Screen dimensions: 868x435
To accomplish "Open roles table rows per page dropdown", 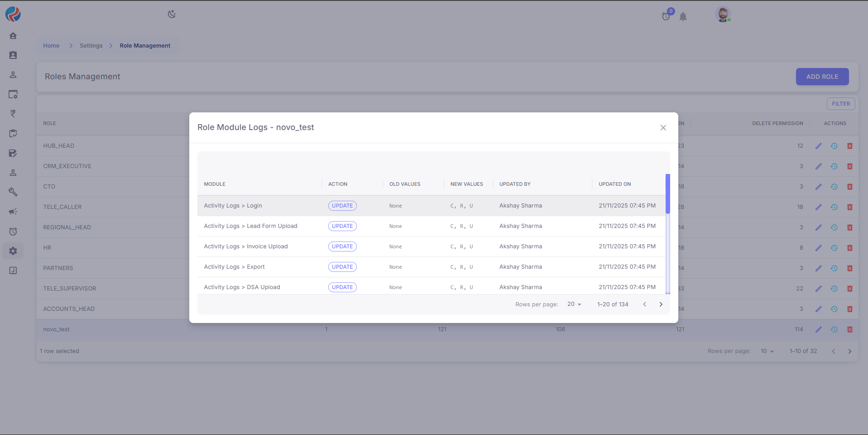I will [767, 351].
